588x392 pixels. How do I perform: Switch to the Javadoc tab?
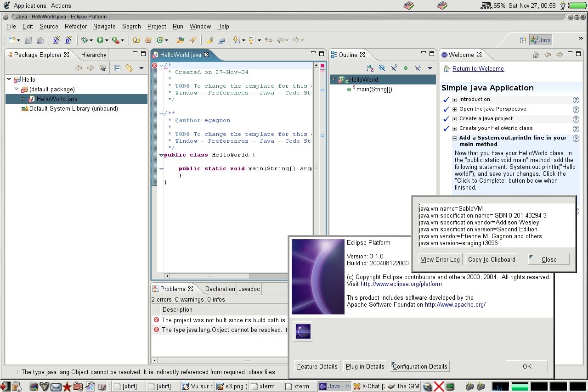(x=249, y=289)
